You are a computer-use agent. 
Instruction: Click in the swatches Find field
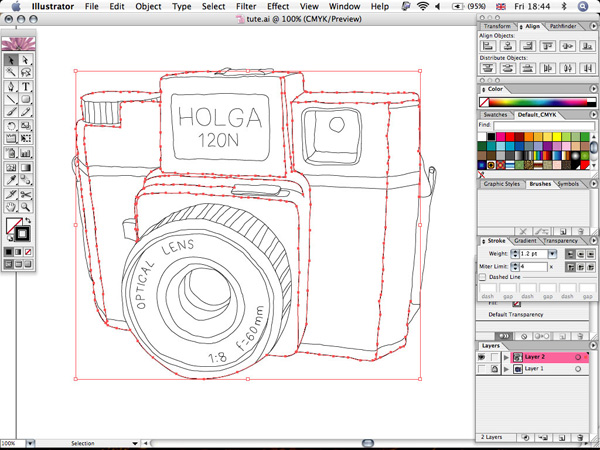coord(544,125)
